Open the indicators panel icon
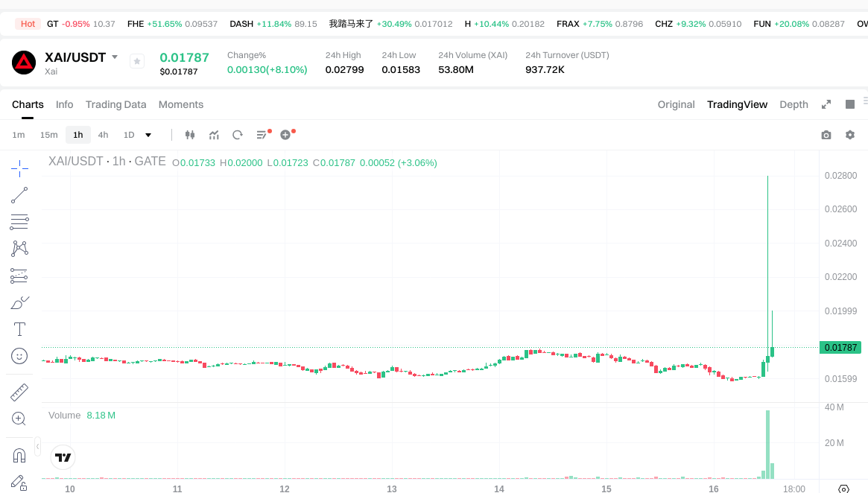Viewport: 868px width, 493px height. point(214,135)
